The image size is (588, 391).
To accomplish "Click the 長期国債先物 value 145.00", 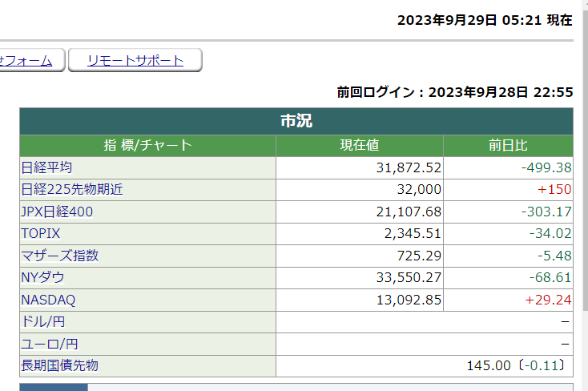I will pos(489,366).
